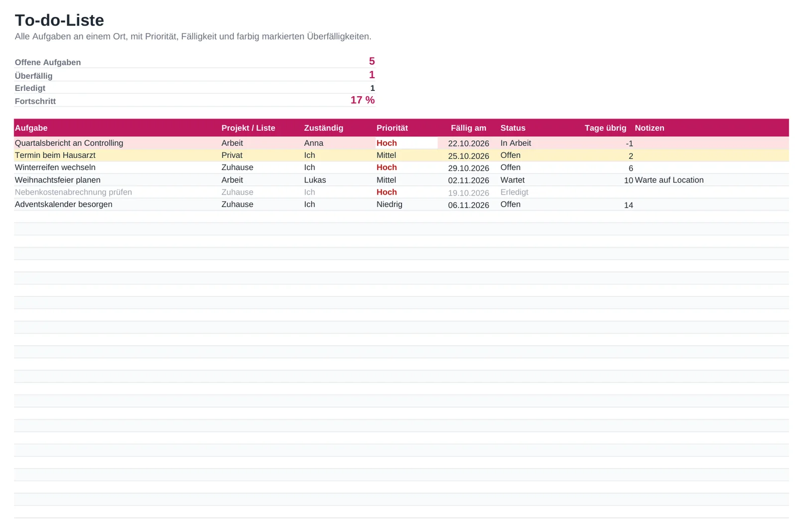The image size is (803, 532).
Task: Click the Priorität column header
Action: (392, 128)
